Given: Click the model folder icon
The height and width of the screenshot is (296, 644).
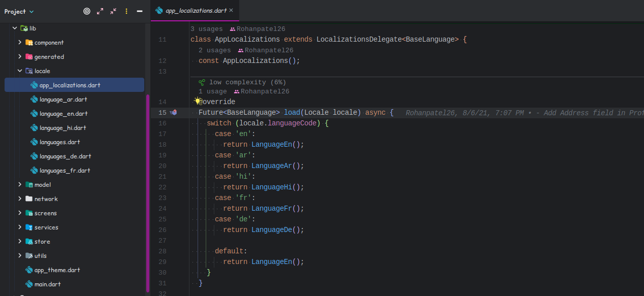Looking at the screenshot, I should [29, 185].
